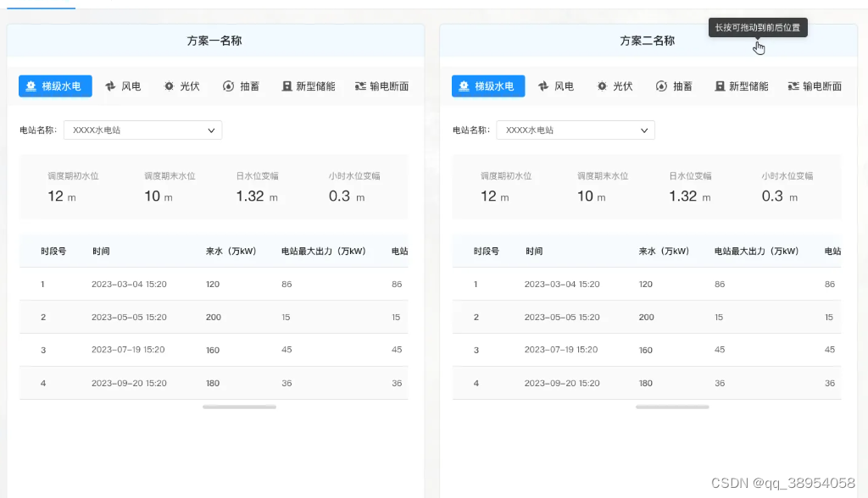
Task: Click the wind icon in plan two's 风电 tab
Action: coord(543,86)
